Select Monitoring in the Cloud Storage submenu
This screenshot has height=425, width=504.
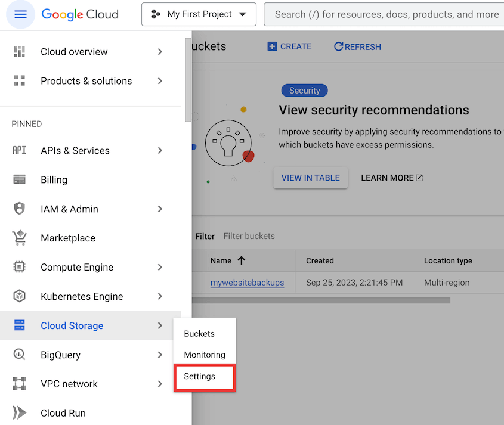click(x=205, y=355)
